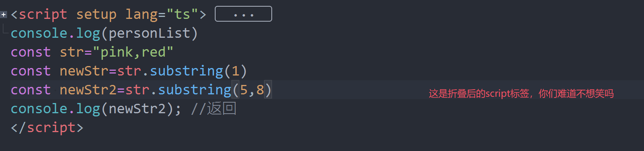The width and height of the screenshot is (644, 151).
Task: Click the "pink,red" string literal
Action: (133, 52)
